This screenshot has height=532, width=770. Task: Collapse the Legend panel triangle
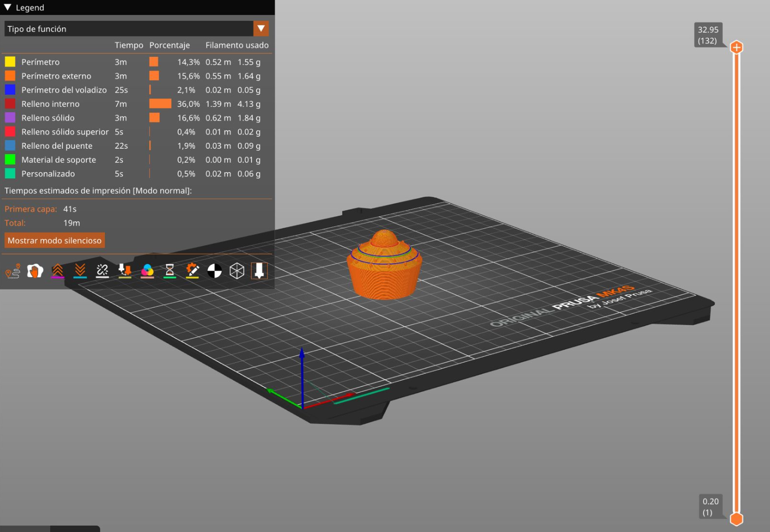[7, 7]
